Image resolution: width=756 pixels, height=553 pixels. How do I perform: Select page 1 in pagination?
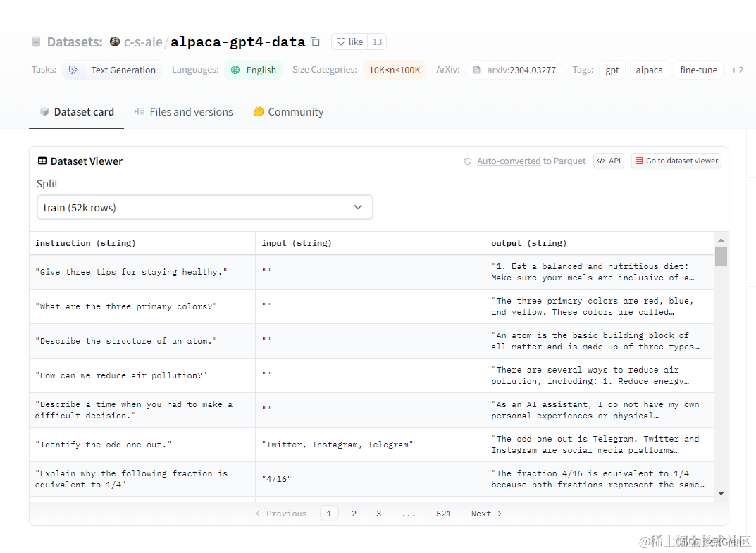tap(329, 514)
